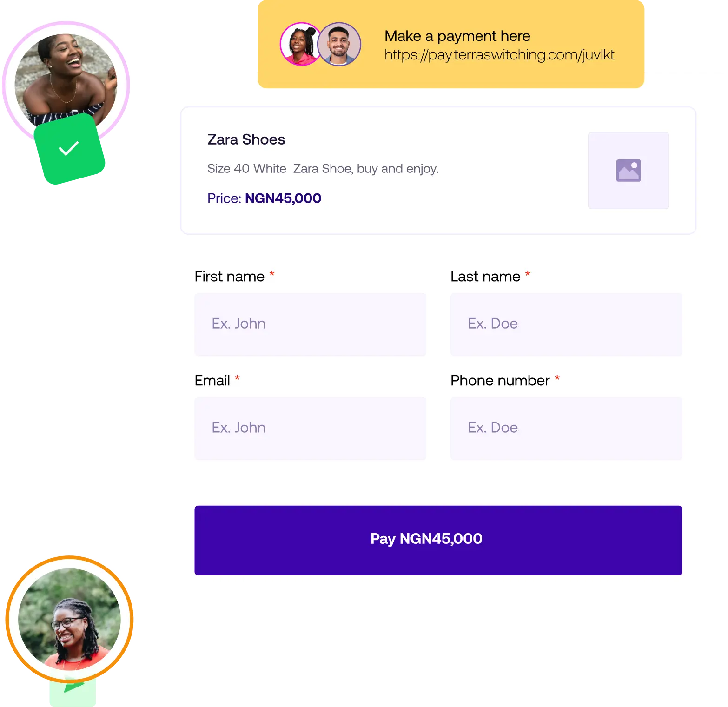
Task: Click the woman's avatar in yellow banner
Action: [x=300, y=44]
